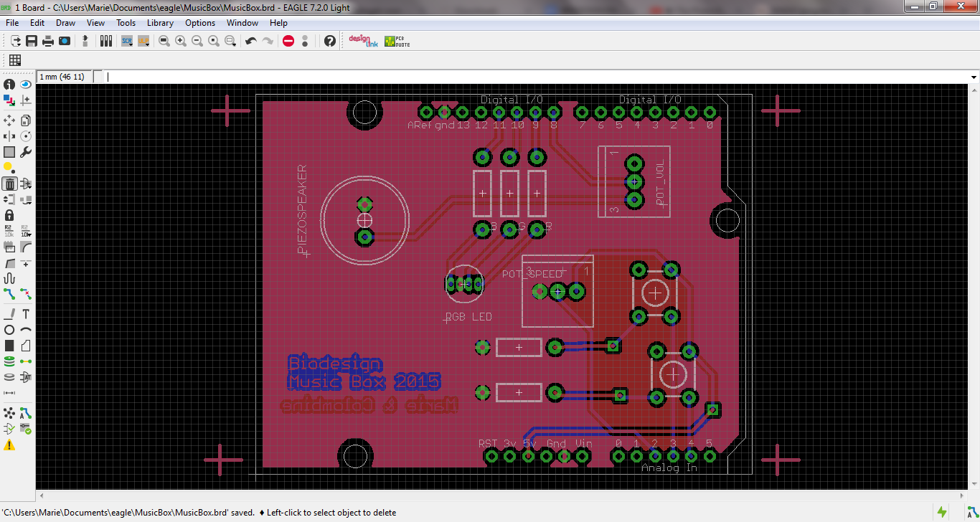Select the Text tool

26,313
